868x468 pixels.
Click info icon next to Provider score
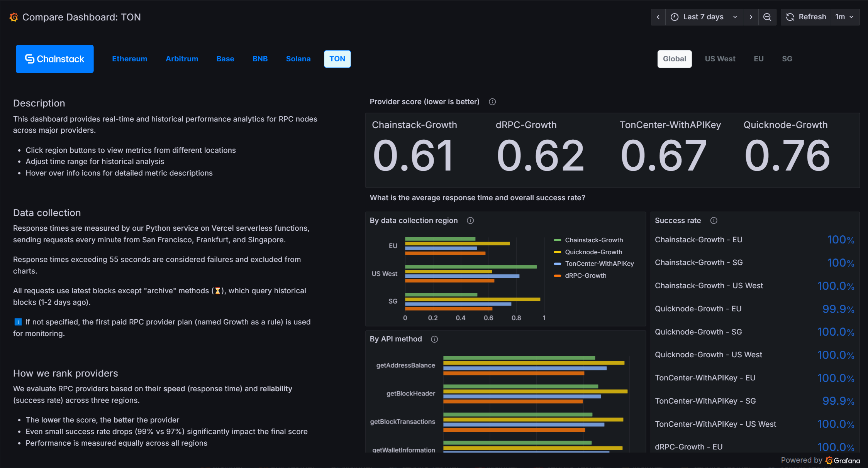coord(492,102)
